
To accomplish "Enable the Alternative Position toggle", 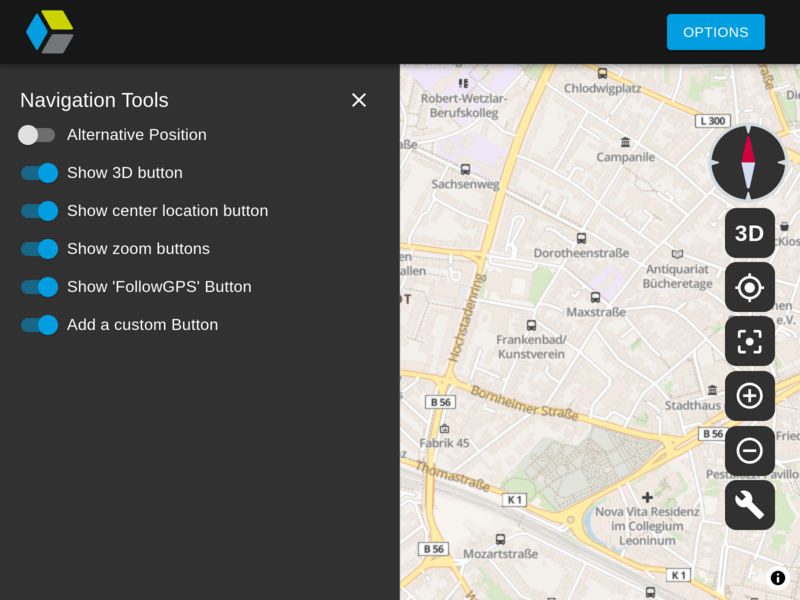I will [x=37, y=134].
